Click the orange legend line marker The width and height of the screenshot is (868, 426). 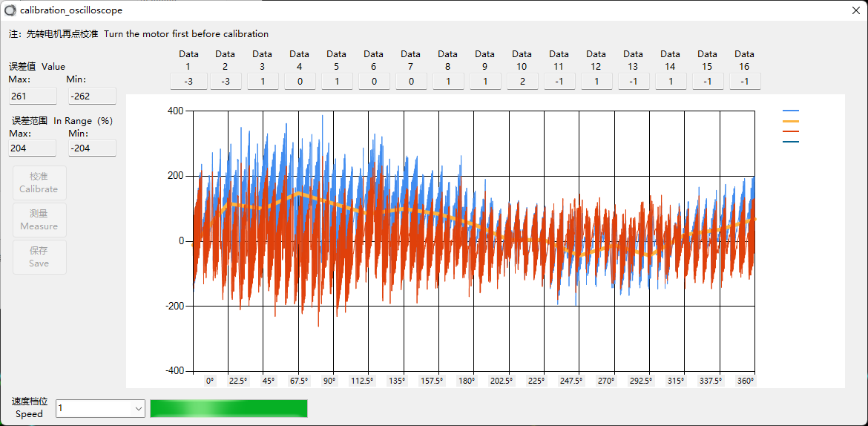(x=791, y=121)
